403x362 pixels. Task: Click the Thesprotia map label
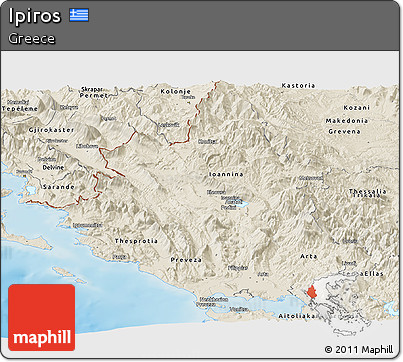[x=136, y=241]
